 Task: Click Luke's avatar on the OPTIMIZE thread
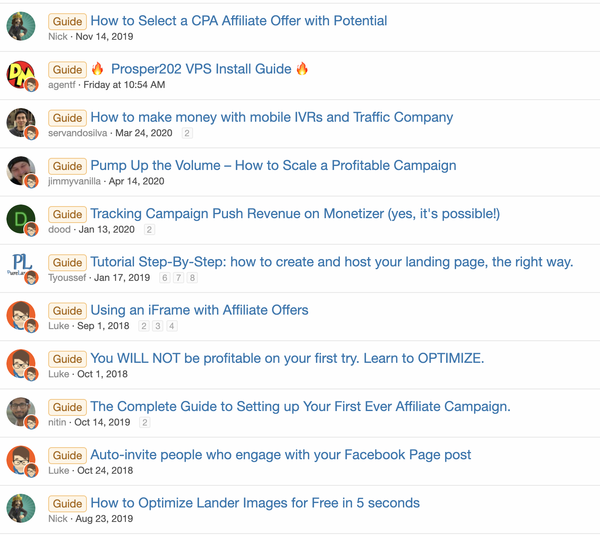point(21,363)
